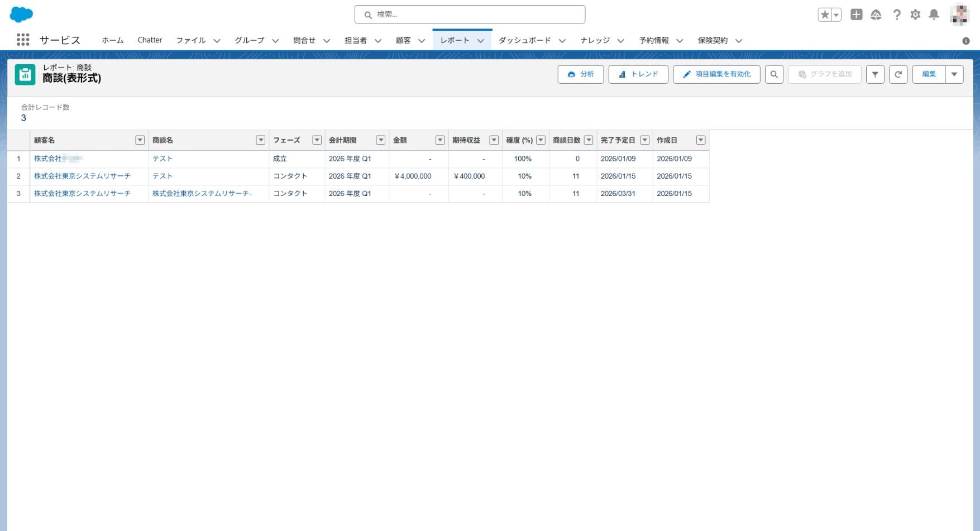Open the Help question mark icon
The image size is (980, 531).
[x=896, y=15]
